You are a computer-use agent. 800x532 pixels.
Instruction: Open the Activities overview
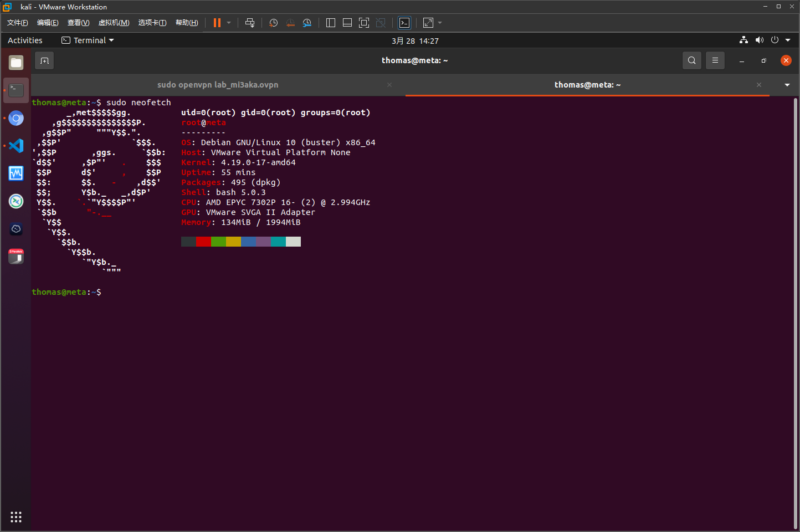[25, 40]
